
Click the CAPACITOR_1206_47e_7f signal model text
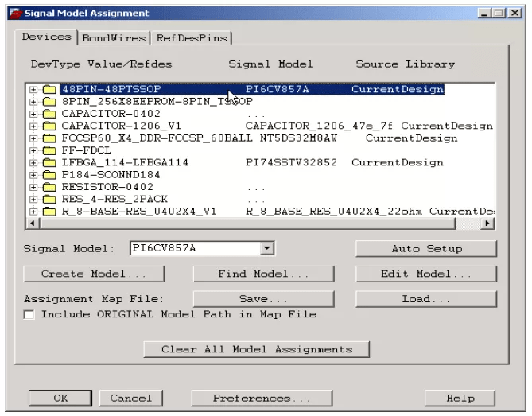(319, 126)
